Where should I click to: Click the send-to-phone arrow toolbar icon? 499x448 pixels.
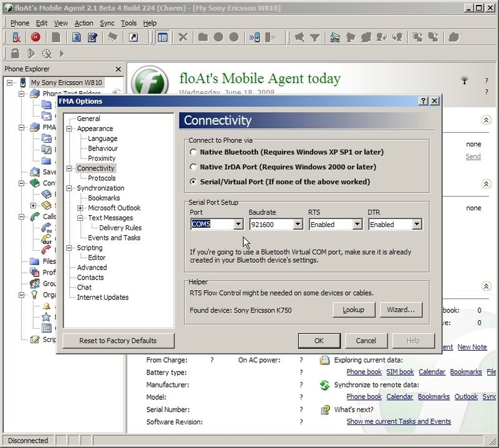[255, 37]
